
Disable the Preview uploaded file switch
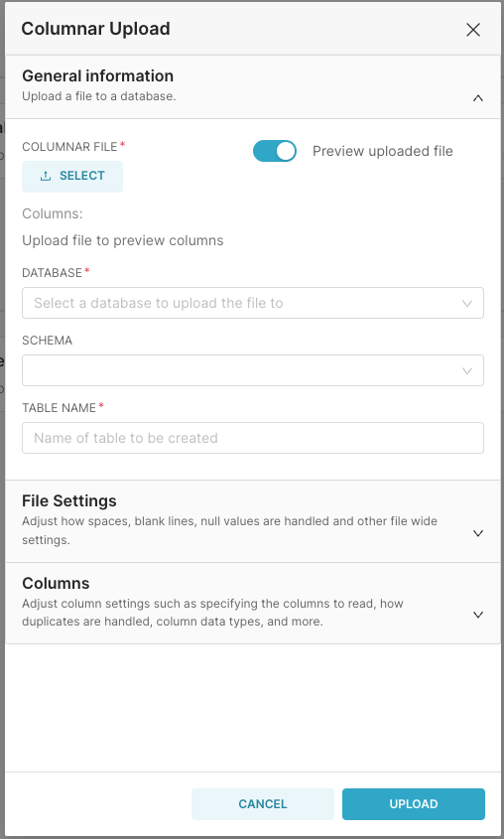click(275, 152)
